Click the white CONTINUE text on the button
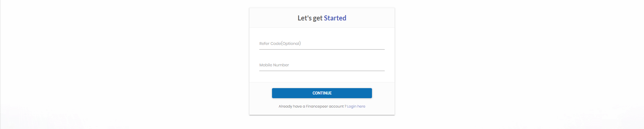The width and height of the screenshot is (644, 129). (x=322, y=93)
